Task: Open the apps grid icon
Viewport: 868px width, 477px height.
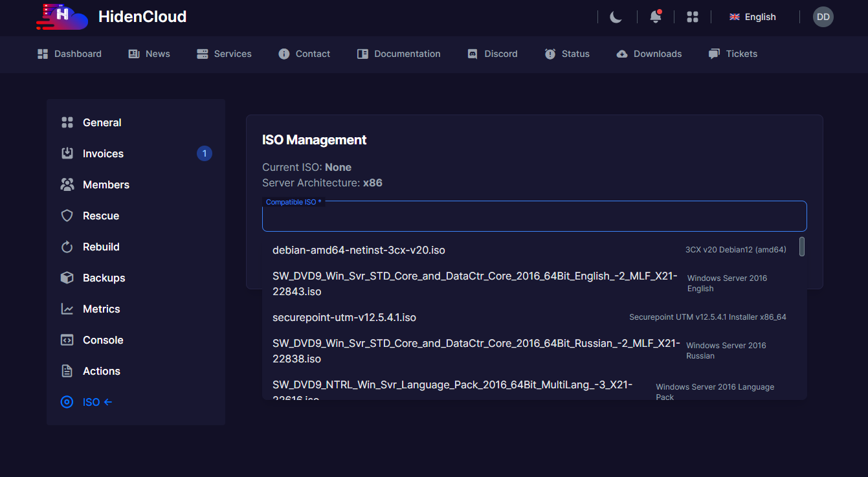Action: (x=693, y=17)
